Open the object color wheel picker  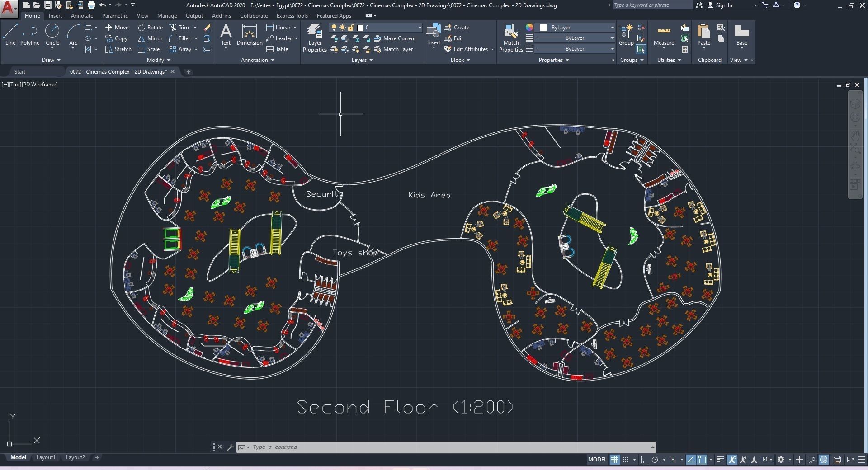529,28
